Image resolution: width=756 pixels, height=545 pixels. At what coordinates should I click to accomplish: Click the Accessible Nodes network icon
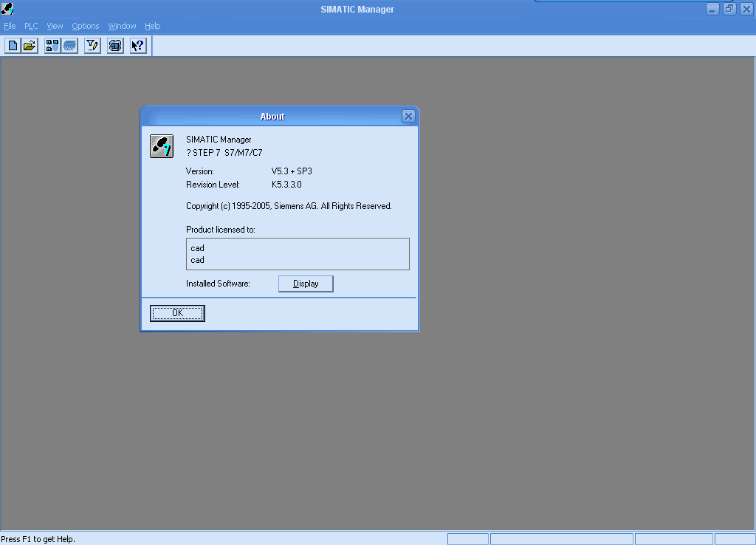(52, 46)
